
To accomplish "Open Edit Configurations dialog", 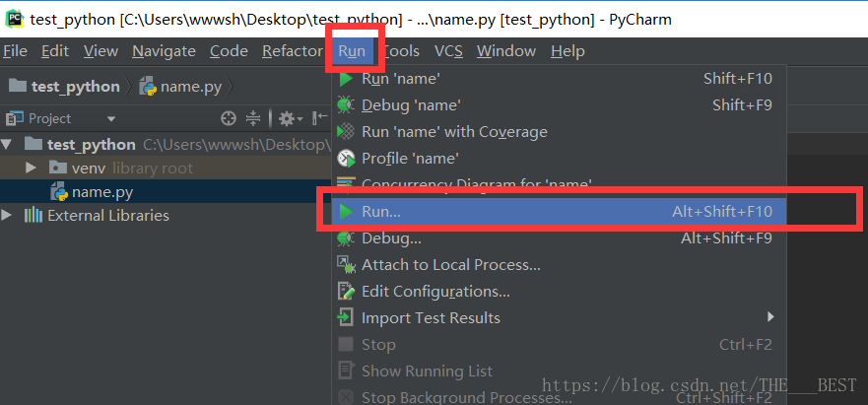I will [x=559, y=292].
